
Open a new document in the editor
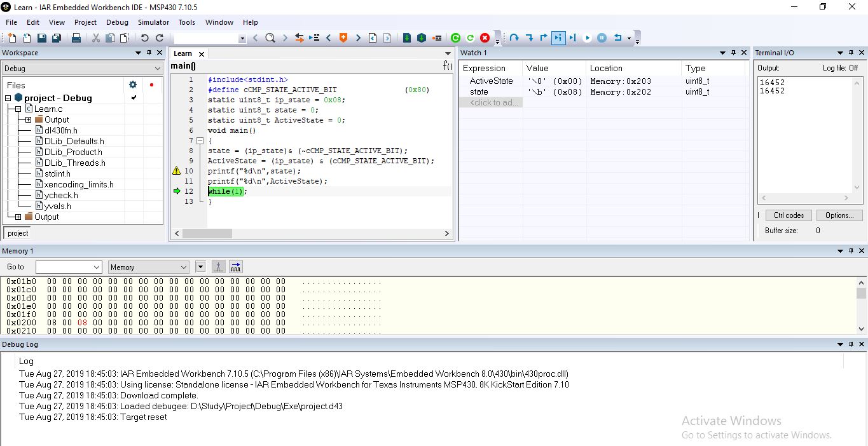click(x=11, y=37)
